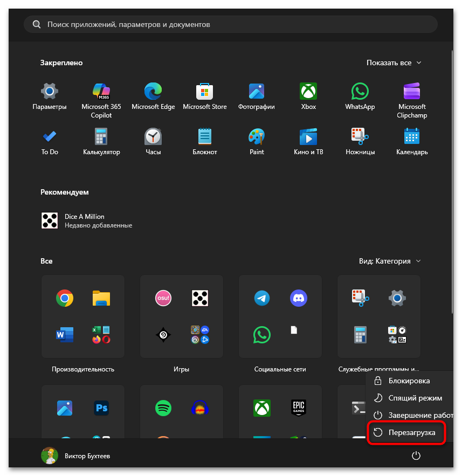The height and width of the screenshot is (476, 462).
Task: Click the Start menu vertical scrollbar
Action: (x=452, y=182)
